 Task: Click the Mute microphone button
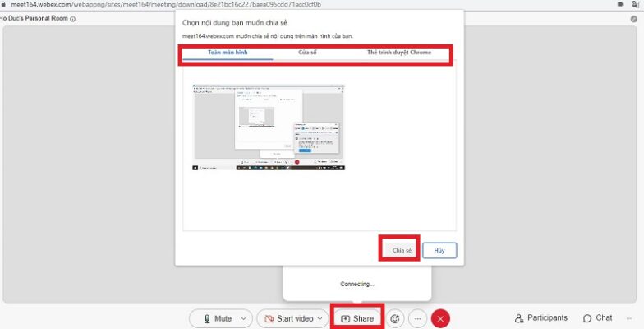pyautogui.click(x=216, y=318)
